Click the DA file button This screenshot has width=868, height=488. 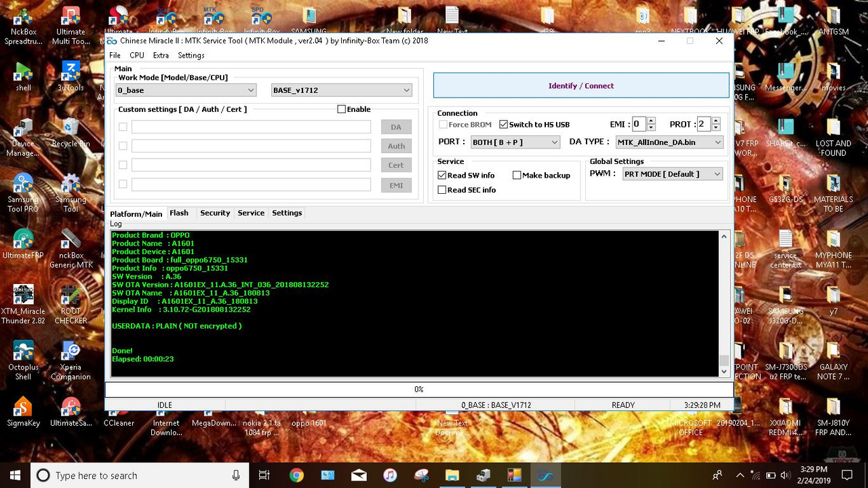(x=396, y=127)
